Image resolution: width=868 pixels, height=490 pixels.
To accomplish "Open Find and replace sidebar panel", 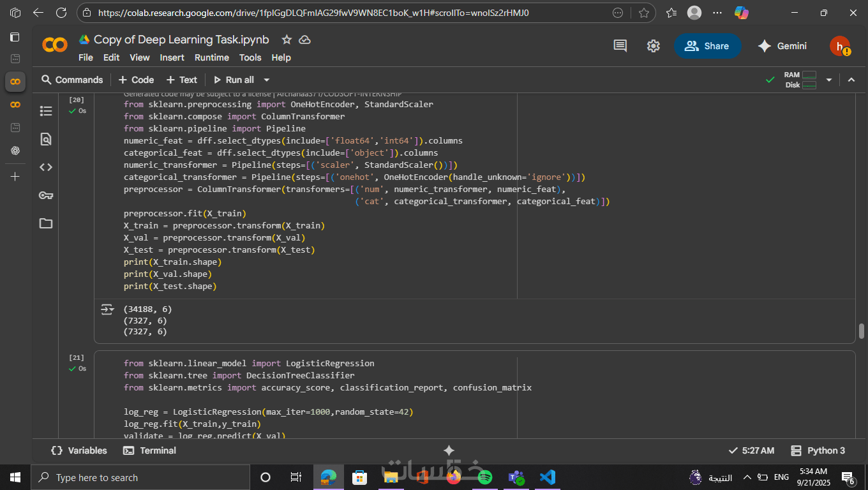I will tap(46, 139).
